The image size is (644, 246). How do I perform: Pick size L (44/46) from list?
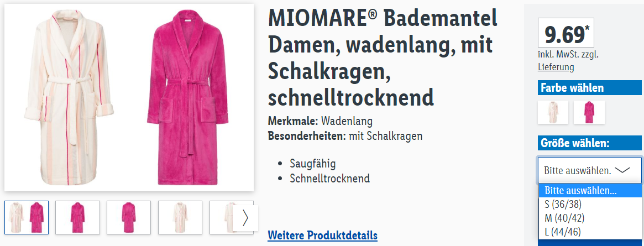tap(589, 232)
